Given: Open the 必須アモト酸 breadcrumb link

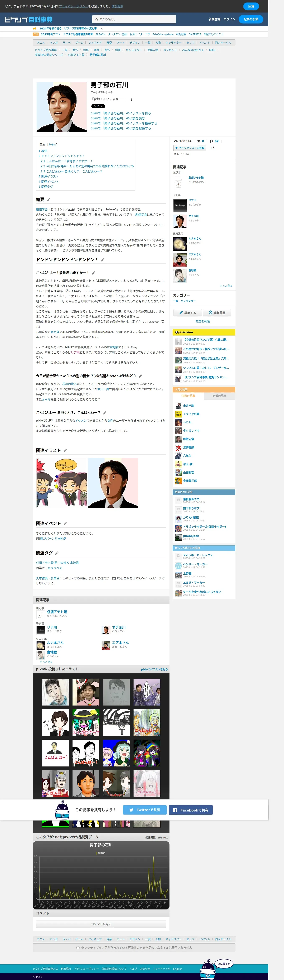Looking at the screenshot, I should pyautogui.click(x=76, y=55).
